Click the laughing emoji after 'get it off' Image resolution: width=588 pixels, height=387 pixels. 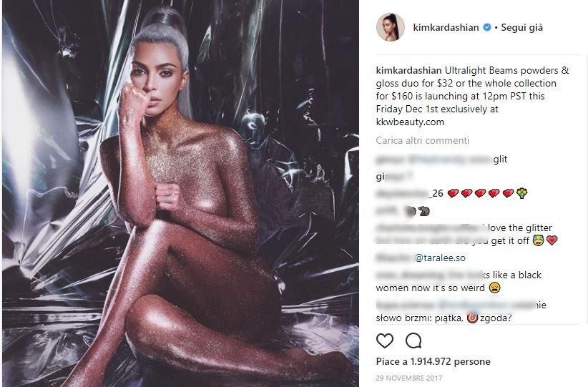click(538, 240)
